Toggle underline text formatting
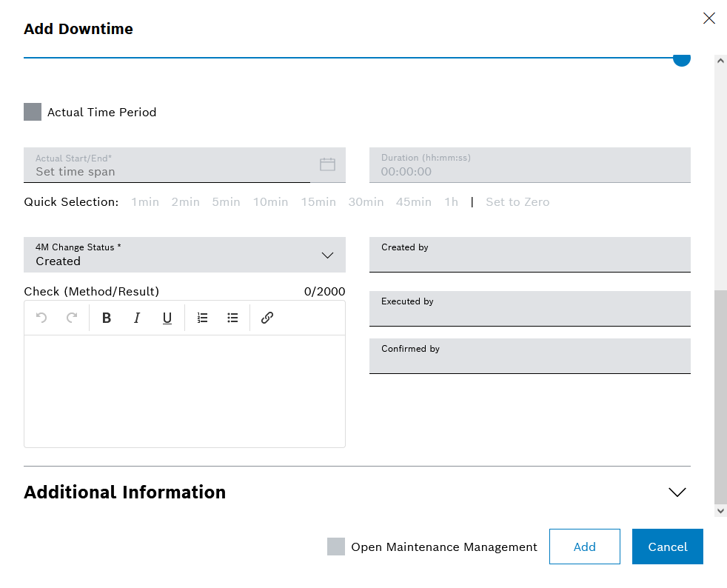The height and width of the screenshot is (588, 727). click(167, 318)
